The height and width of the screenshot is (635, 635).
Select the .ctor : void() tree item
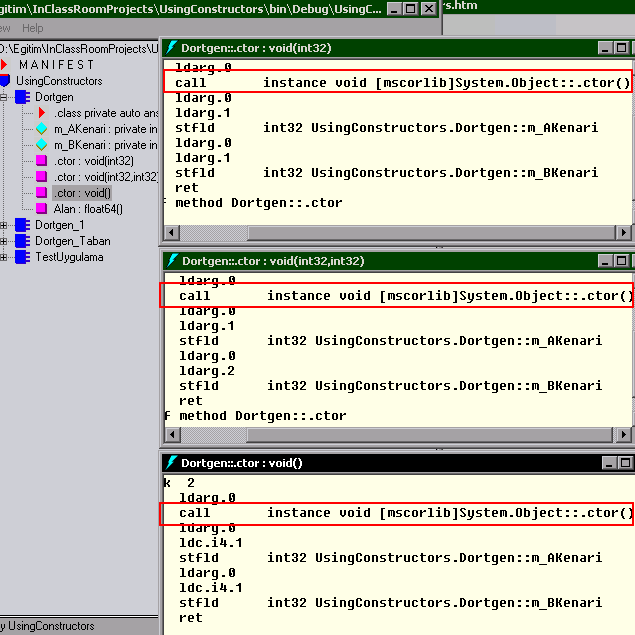tap(82, 193)
